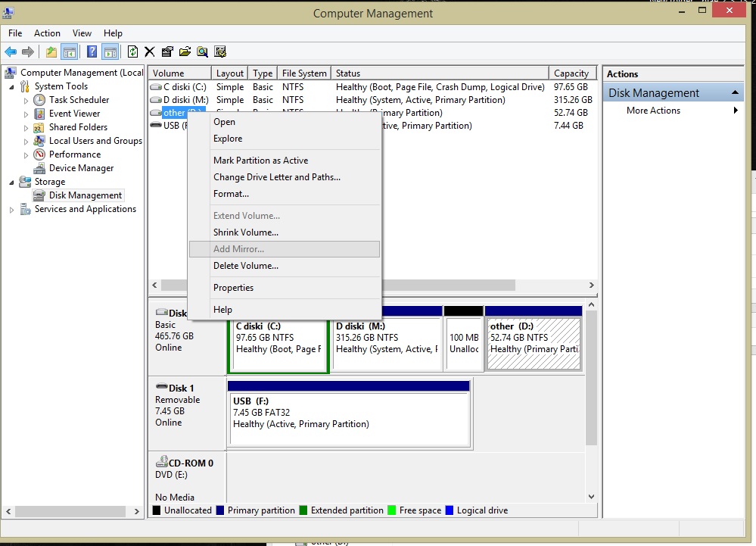Collapse the System Tools tree node
The height and width of the screenshot is (546, 756).
pyautogui.click(x=12, y=86)
